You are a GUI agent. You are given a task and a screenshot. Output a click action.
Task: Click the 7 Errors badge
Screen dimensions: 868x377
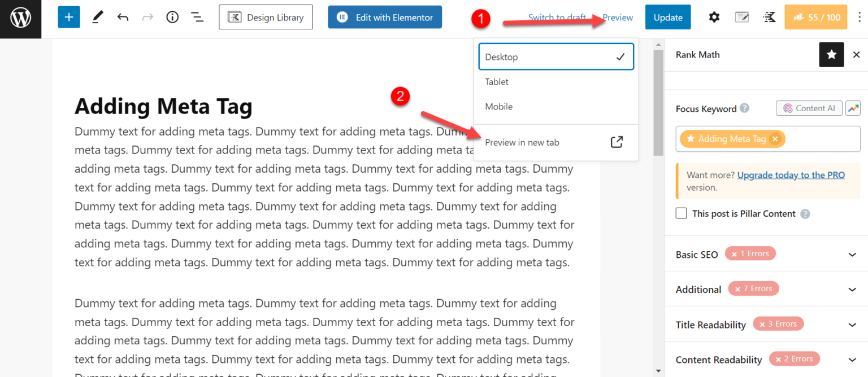point(754,289)
